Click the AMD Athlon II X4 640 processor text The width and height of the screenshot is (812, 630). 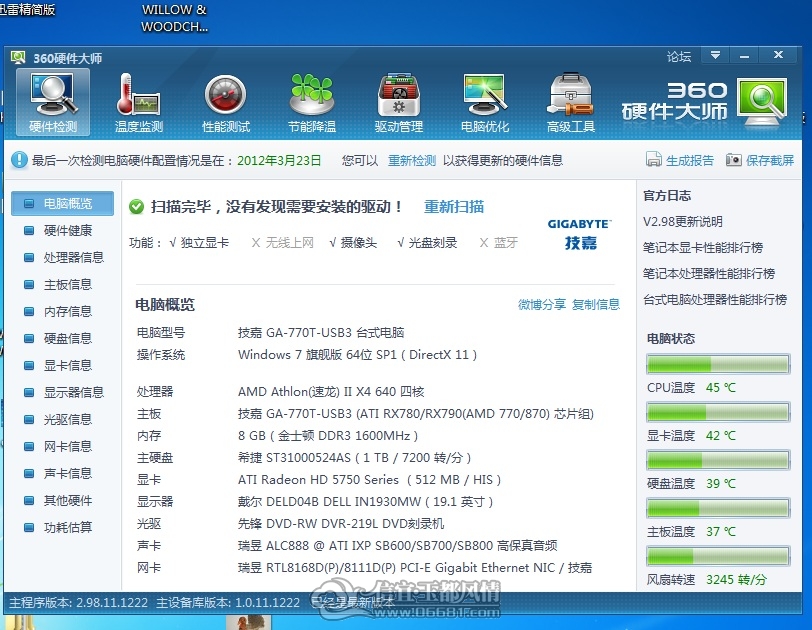coord(331,392)
